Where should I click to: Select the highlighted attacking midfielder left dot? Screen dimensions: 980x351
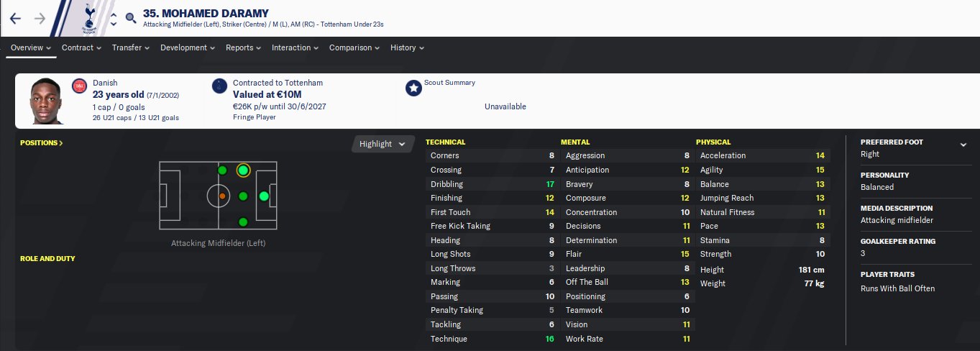point(243,170)
